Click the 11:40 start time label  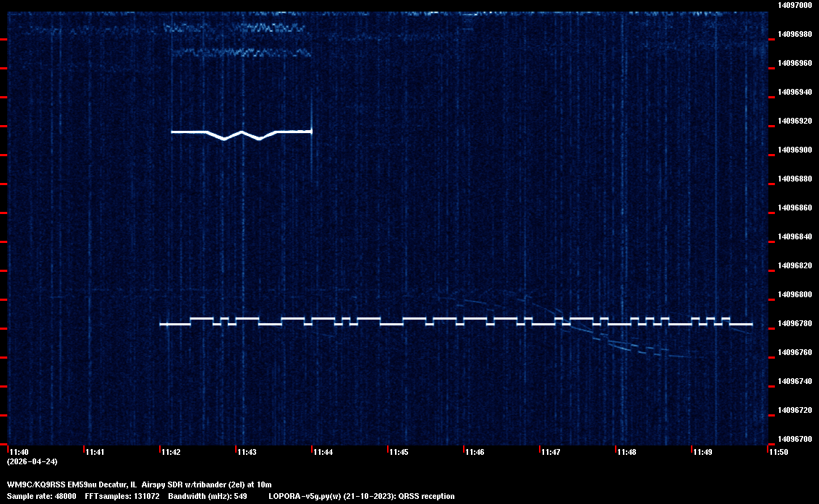tap(19, 452)
